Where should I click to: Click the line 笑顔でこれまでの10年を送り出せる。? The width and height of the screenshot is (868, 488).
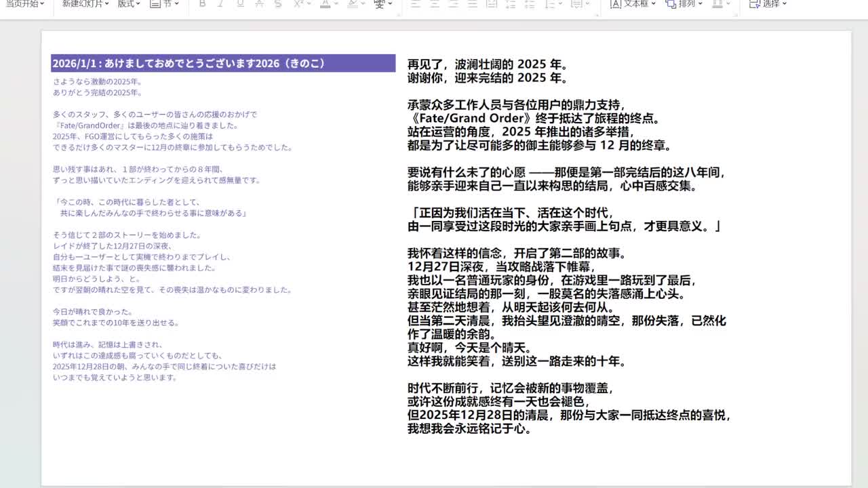(116, 323)
